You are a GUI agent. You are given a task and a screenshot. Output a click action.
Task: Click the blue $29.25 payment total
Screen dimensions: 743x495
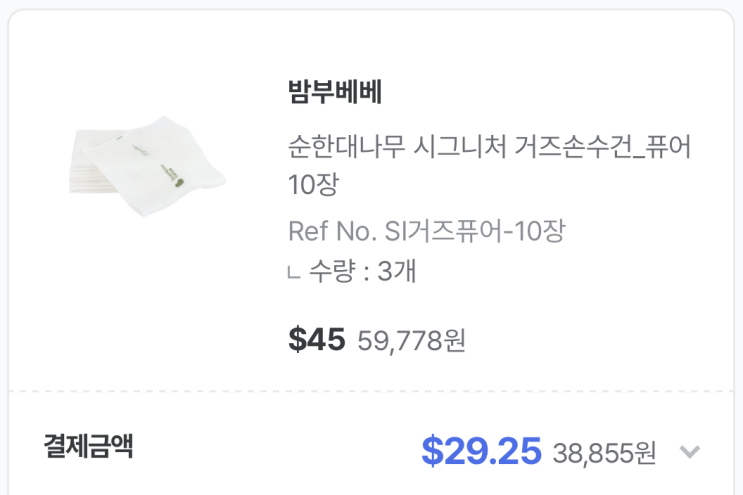(x=481, y=451)
